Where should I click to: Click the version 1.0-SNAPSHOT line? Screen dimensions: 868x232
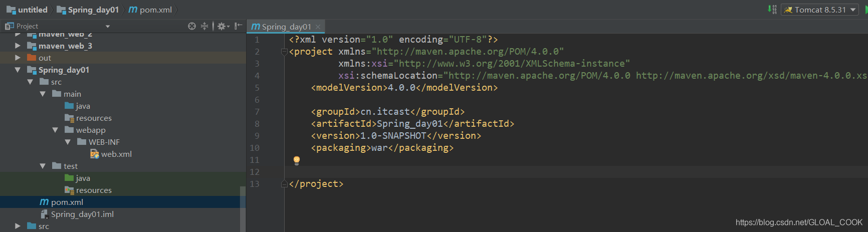pos(396,136)
